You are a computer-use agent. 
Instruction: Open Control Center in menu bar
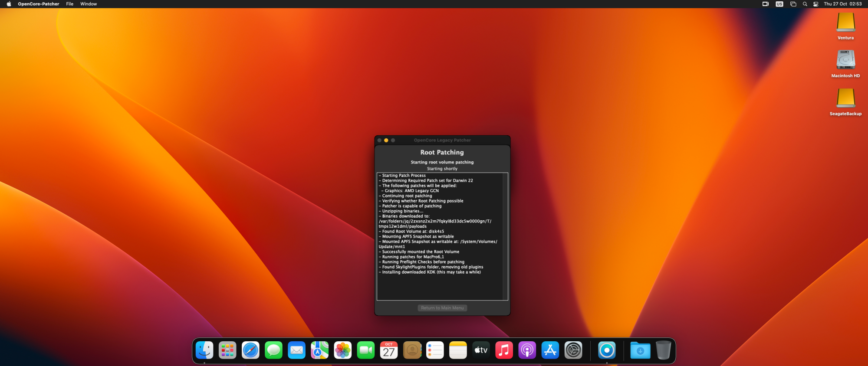click(x=815, y=4)
